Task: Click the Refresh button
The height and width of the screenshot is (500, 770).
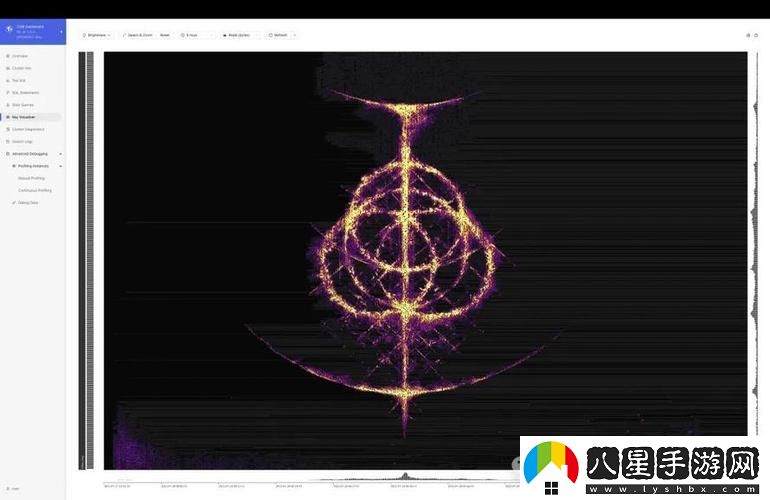Action: pyautogui.click(x=278, y=35)
